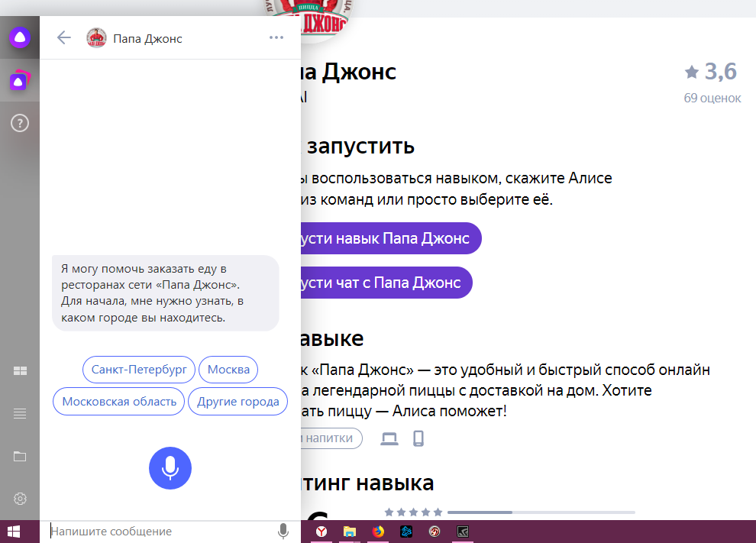
Task: Open the folder icon in the sidebar
Action: [20, 456]
